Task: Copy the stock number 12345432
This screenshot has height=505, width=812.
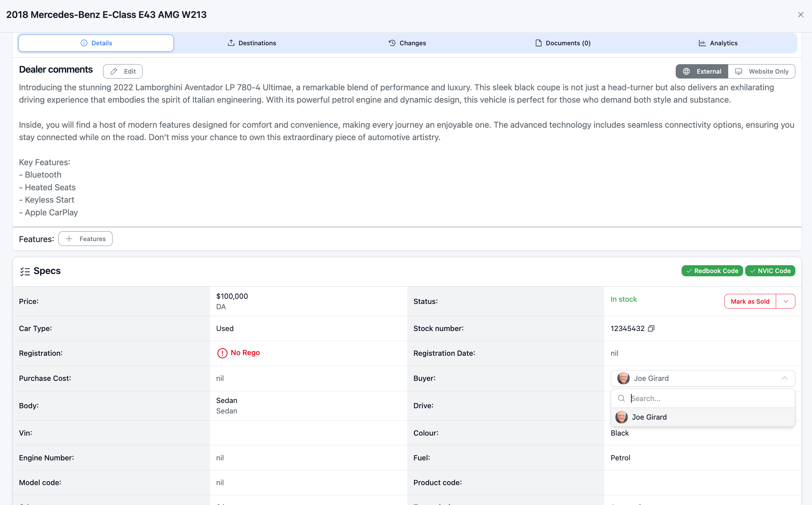Action: pyautogui.click(x=651, y=329)
